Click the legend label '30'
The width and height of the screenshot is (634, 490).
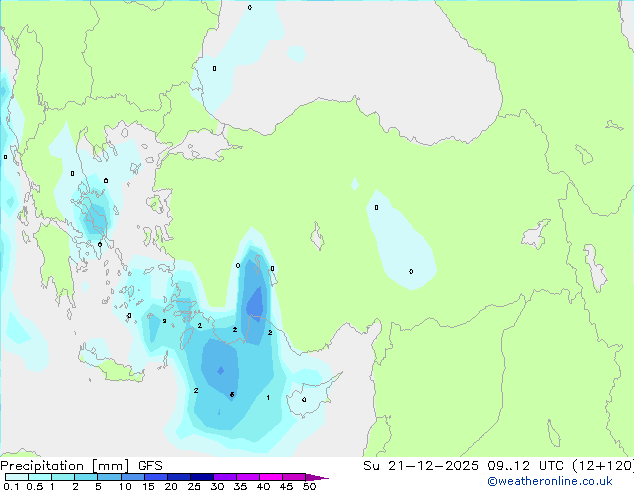click(x=217, y=486)
